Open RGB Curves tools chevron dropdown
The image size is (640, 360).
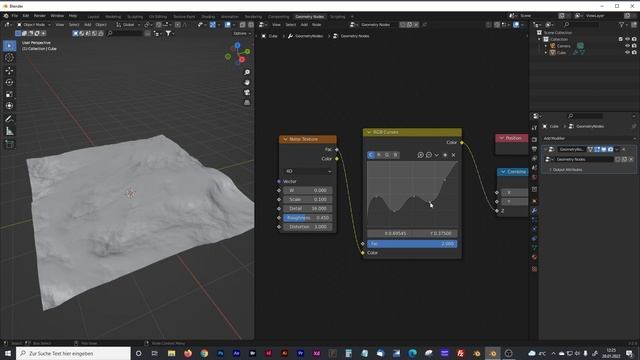pyautogui.click(x=437, y=155)
